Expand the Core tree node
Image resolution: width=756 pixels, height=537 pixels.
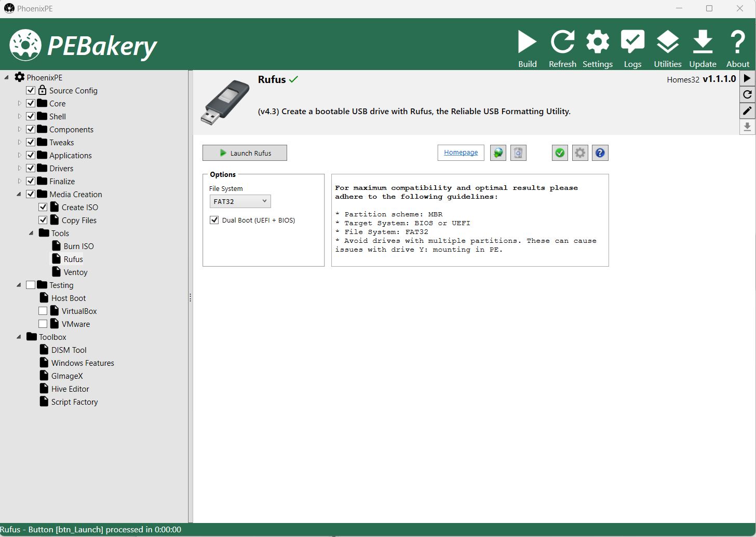tap(20, 103)
